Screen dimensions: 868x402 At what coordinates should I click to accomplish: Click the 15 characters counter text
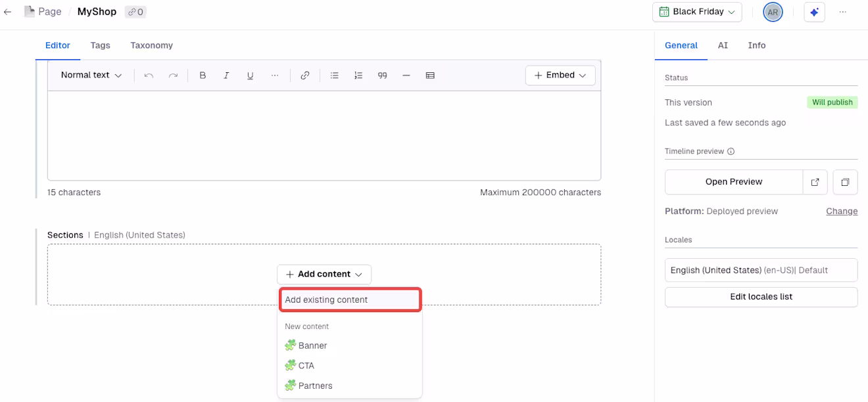74,192
